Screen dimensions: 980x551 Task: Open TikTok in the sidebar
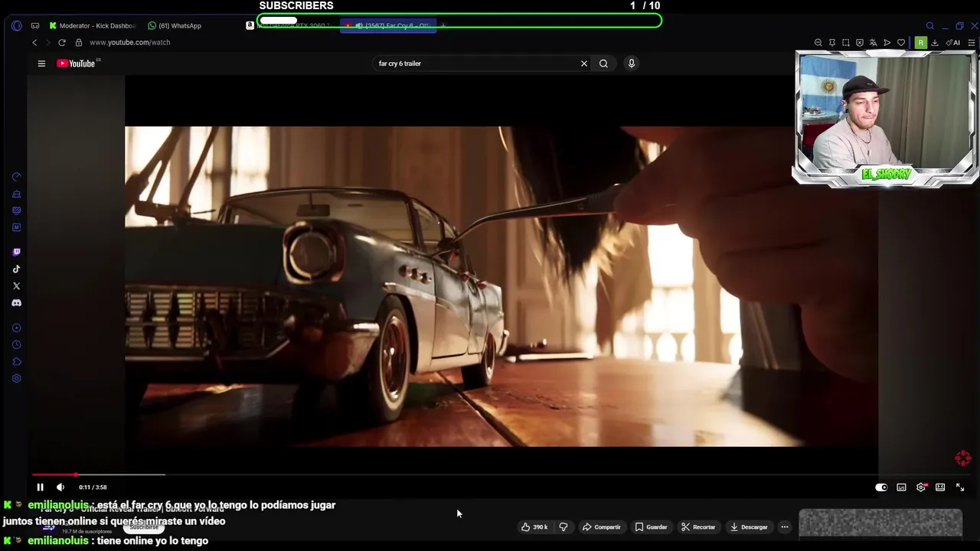click(x=17, y=269)
